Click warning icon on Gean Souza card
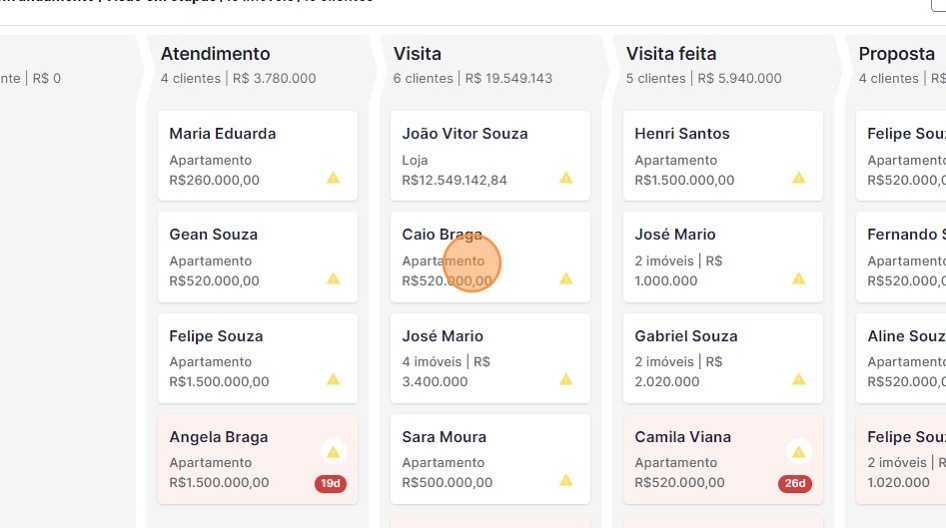 pyautogui.click(x=333, y=279)
